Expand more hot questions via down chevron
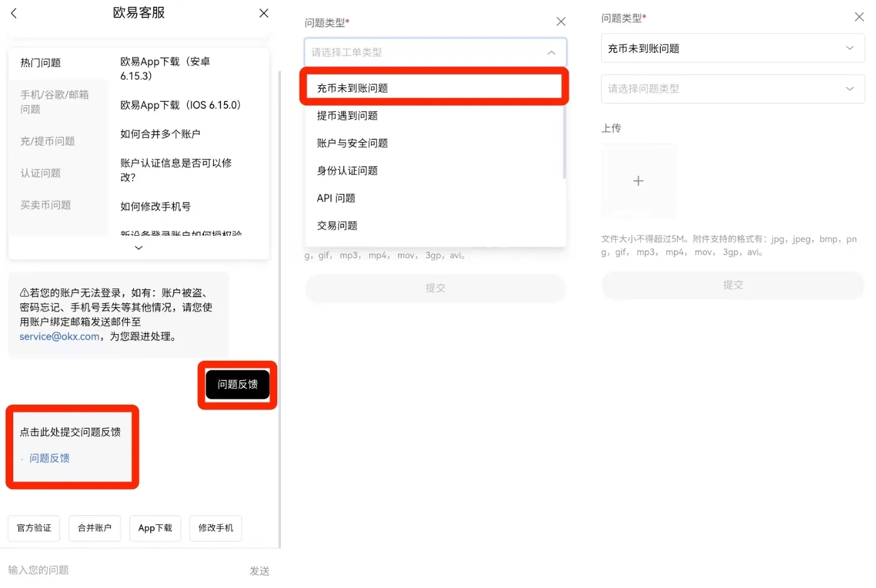Image resolution: width=876 pixels, height=588 pixels. click(x=138, y=248)
